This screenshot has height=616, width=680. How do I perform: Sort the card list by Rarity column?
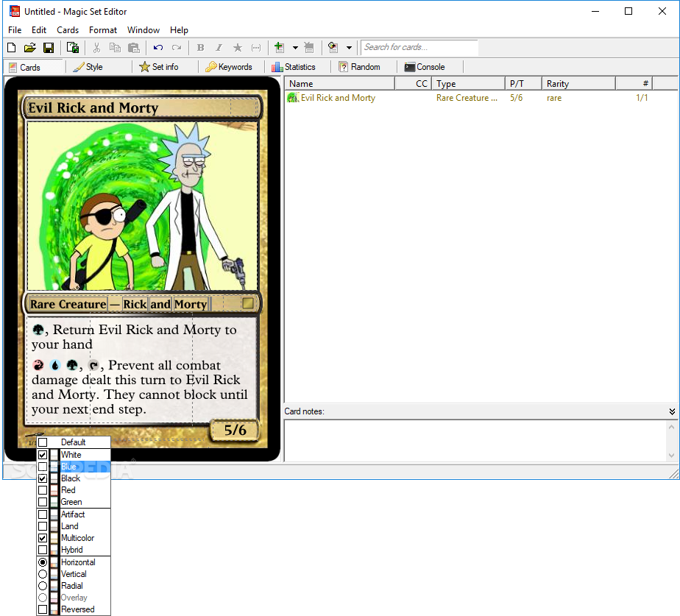point(579,84)
